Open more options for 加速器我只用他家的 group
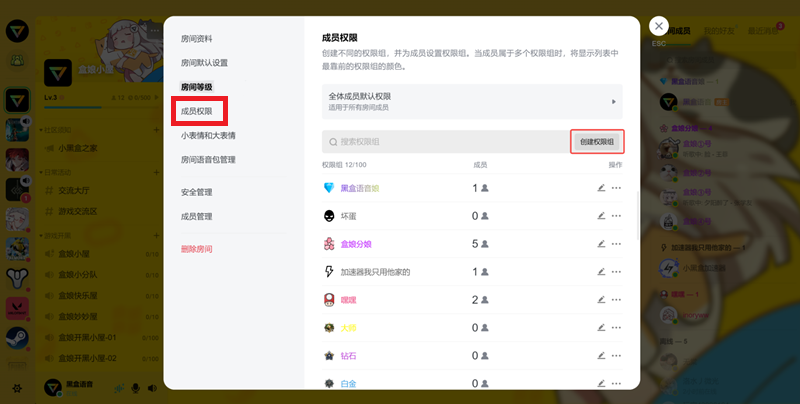 coord(616,271)
